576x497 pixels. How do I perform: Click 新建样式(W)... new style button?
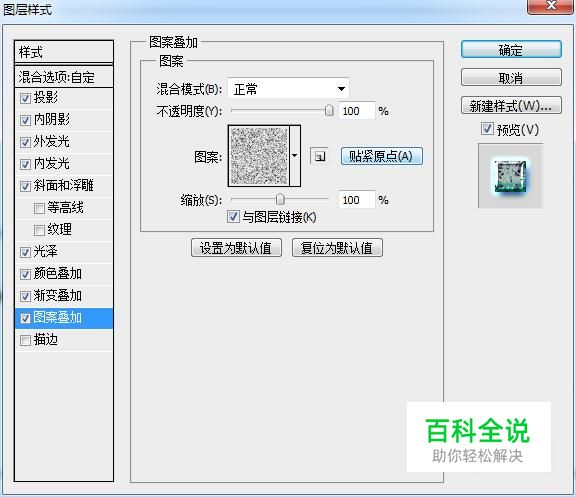coord(511,106)
